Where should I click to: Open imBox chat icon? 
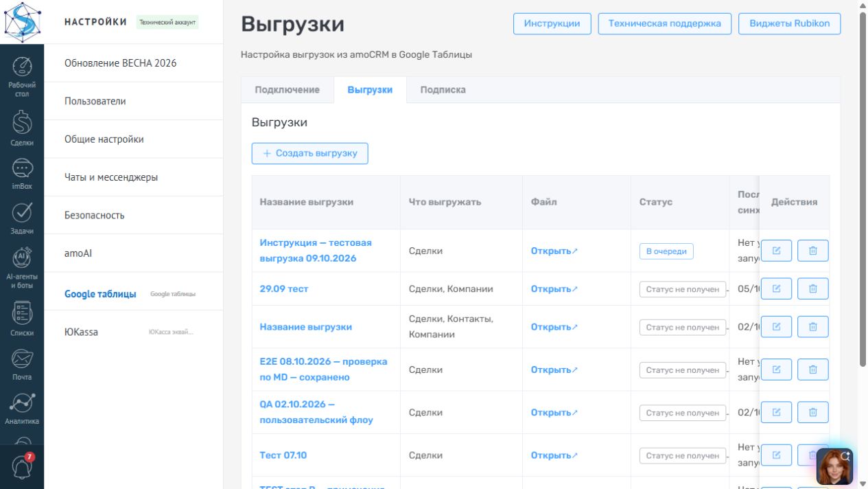[22, 174]
